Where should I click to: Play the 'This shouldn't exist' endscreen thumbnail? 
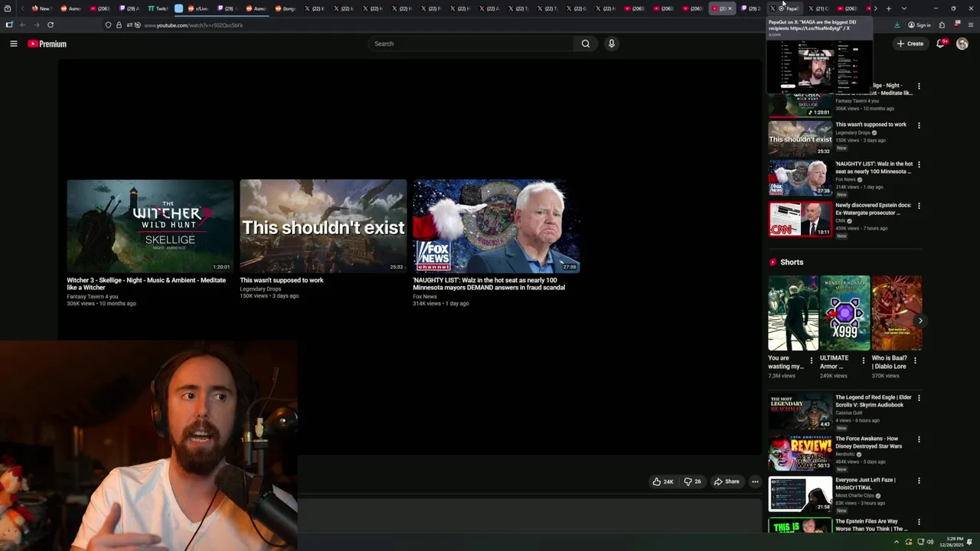pyautogui.click(x=323, y=226)
